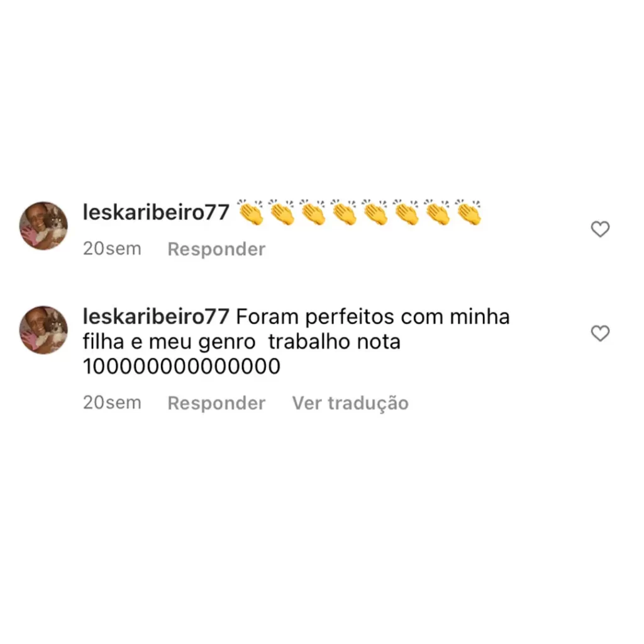The image size is (644, 644).
Task: Click the words "Foram perfeitos" in comment
Action: (x=315, y=318)
